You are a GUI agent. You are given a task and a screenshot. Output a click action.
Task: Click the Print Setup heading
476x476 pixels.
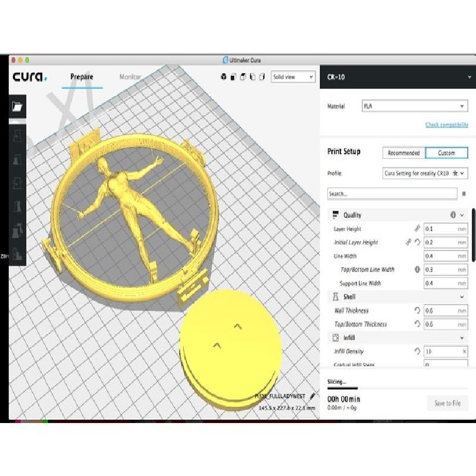click(344, 151)
